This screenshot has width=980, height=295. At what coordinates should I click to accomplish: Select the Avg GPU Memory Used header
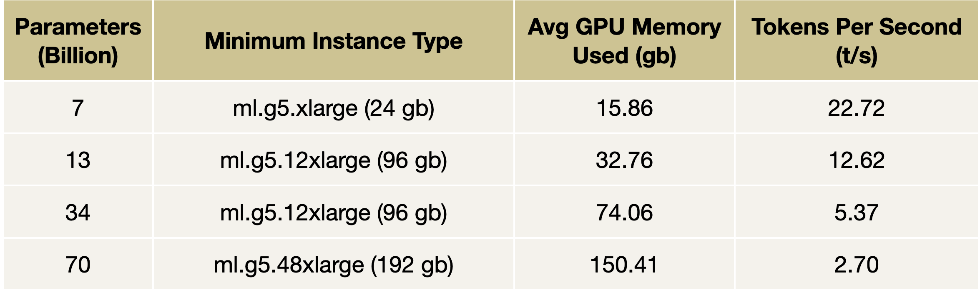[624, 41]
